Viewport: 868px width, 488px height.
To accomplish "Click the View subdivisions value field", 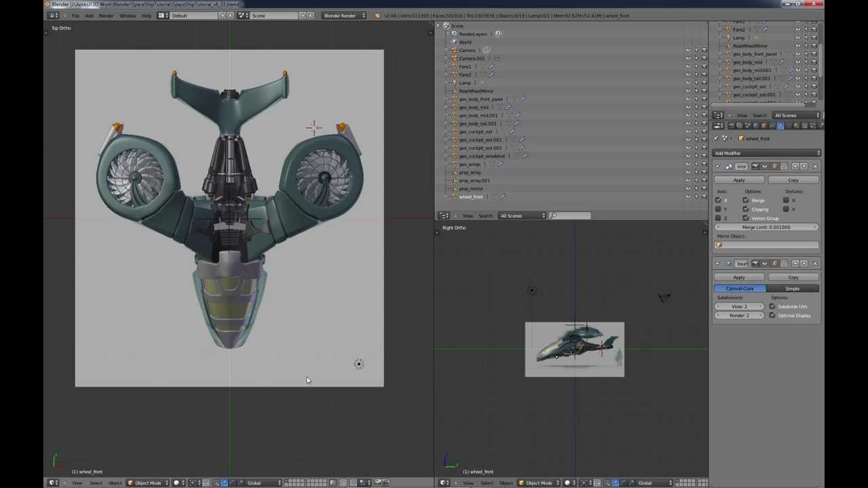I will click(x=739, y=306).
